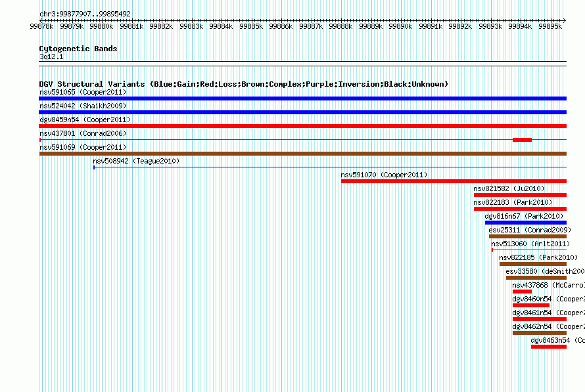Click the 99878k ruler tick label
The width and height of the screenshot is (585, 392).
click(41, 26)
